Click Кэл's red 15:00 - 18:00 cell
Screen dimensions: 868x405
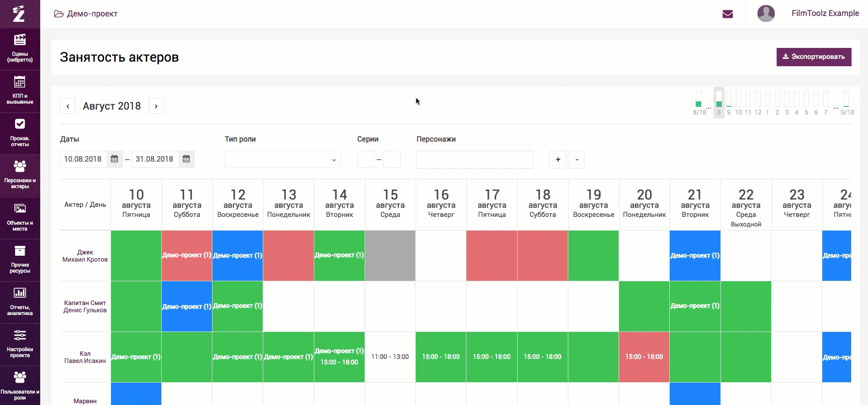click(644, 357)
